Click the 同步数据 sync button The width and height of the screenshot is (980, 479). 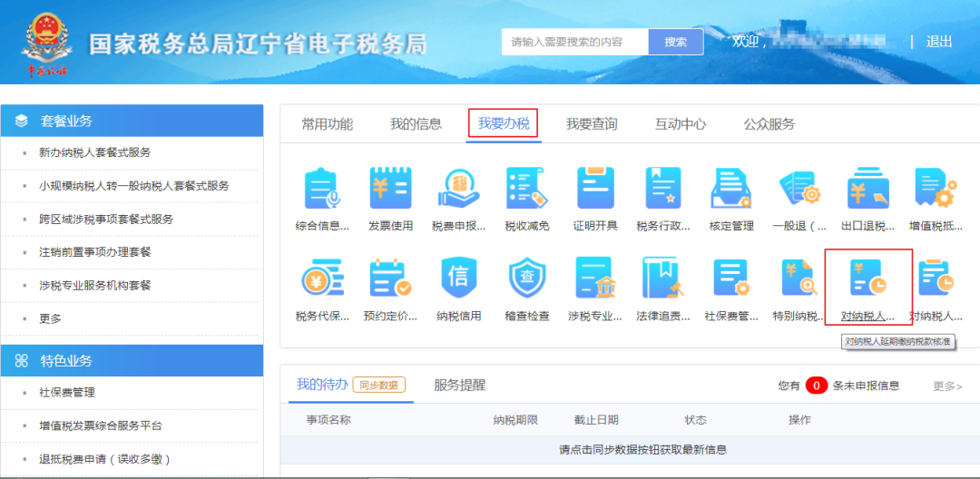pyautogui.click(x=378, y=385)
